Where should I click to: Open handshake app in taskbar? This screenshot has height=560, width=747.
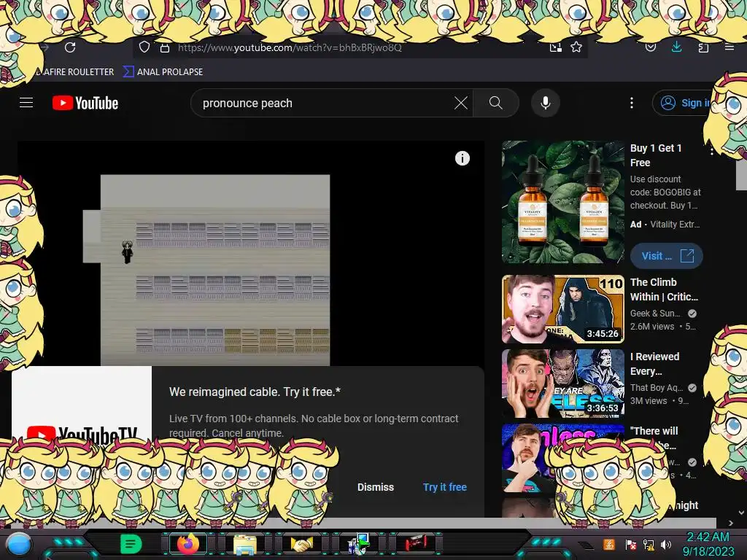(x=301, y=544)
